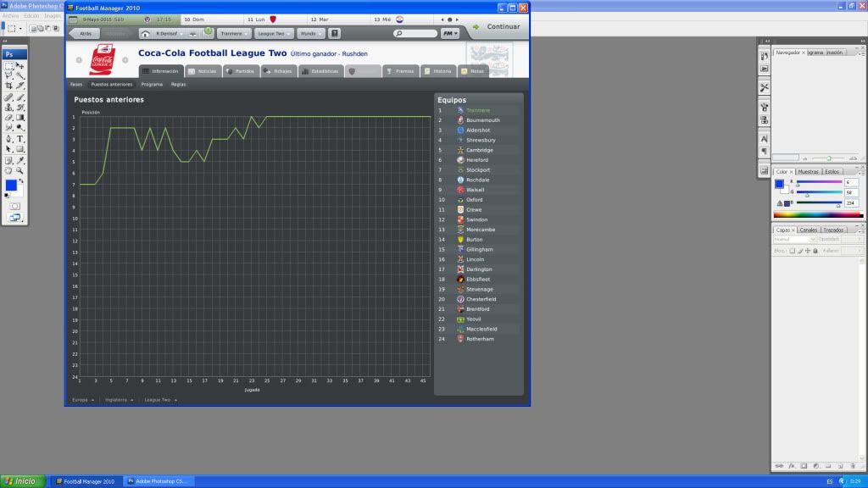Select the Move tool in Photoshop
Viewport: 868px width, 488px height.
tap(20, 65)
